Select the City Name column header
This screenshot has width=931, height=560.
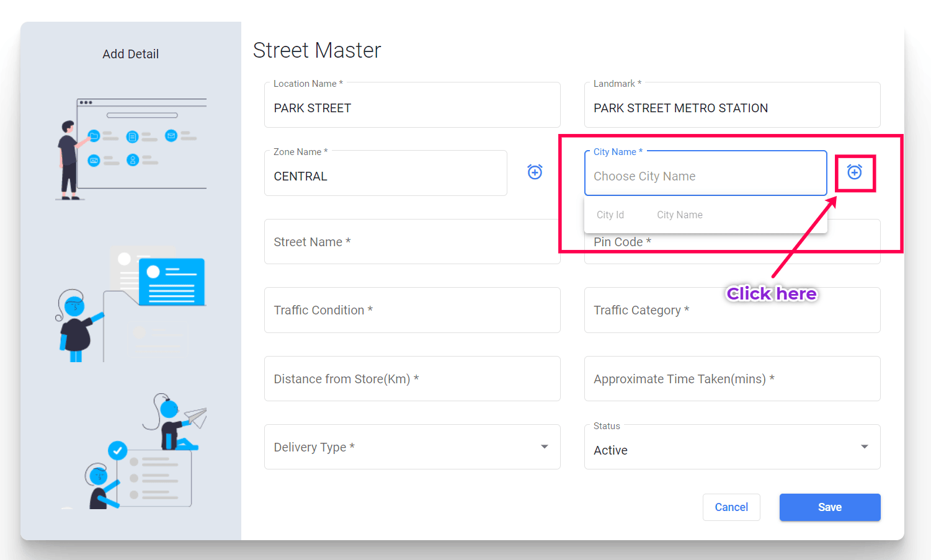click(679, 215)
